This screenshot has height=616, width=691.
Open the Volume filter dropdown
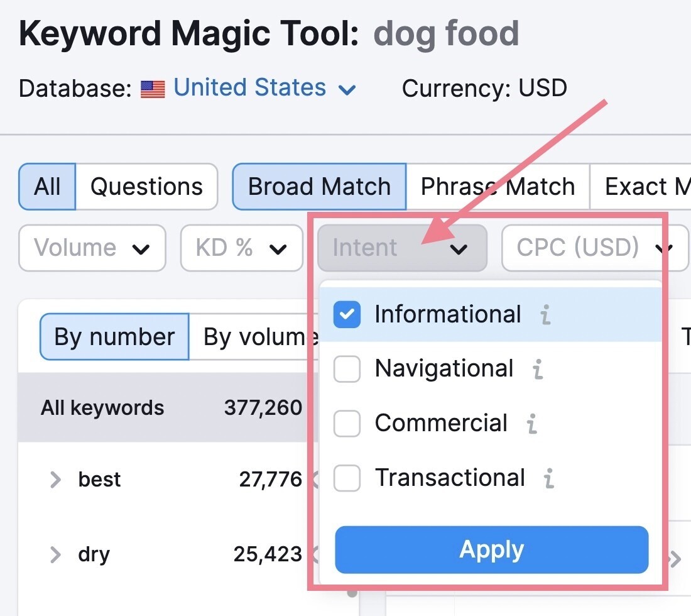point(92,248)
